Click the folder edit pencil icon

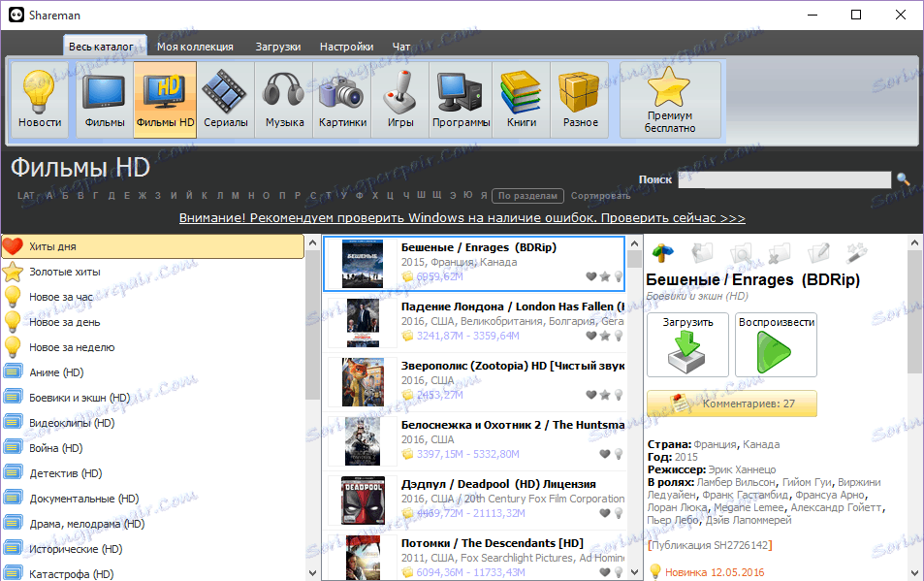(818, 253)
